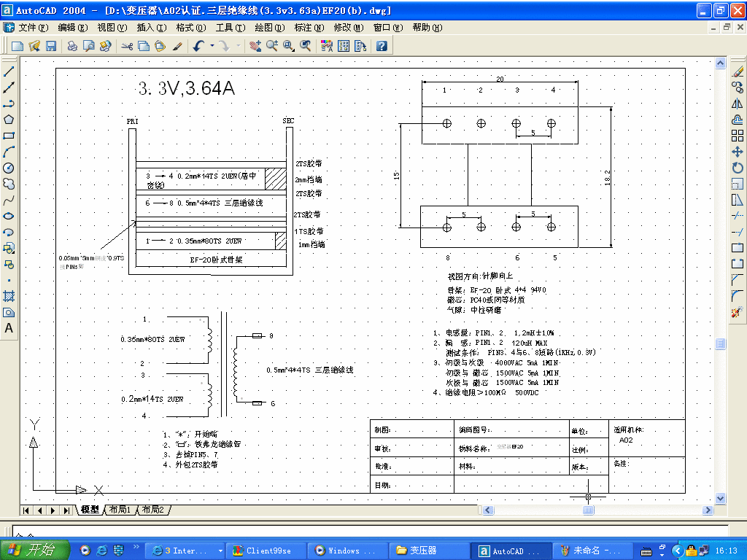Screen dimensions: 747x560
Task: Create a new drawing with New icon
Action: (x=18, y=46)
